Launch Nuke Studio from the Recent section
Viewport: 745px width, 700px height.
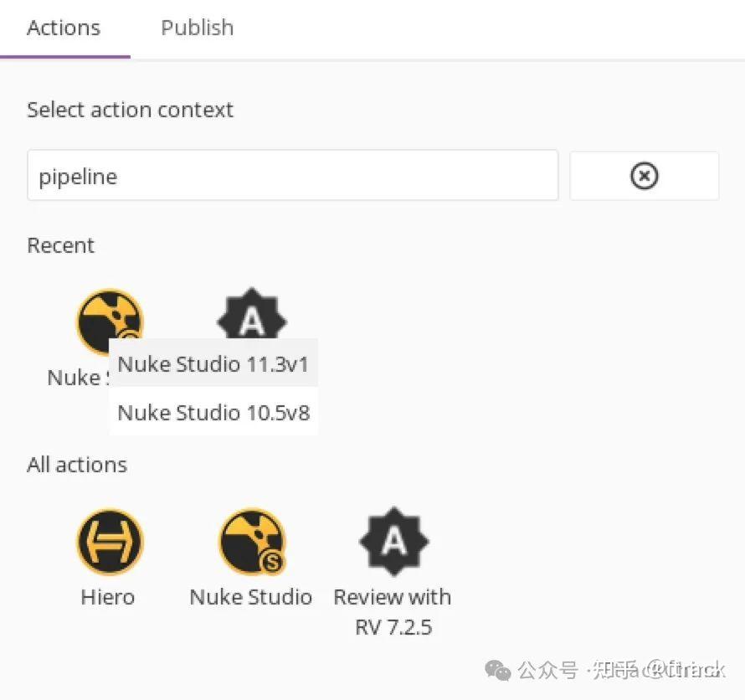pos(109,321)
